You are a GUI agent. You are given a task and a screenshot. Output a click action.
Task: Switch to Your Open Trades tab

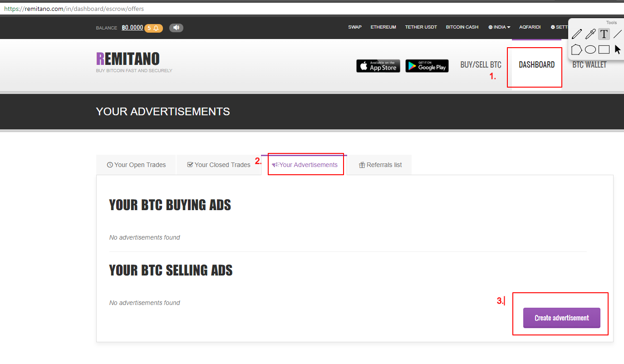point(136,165)
